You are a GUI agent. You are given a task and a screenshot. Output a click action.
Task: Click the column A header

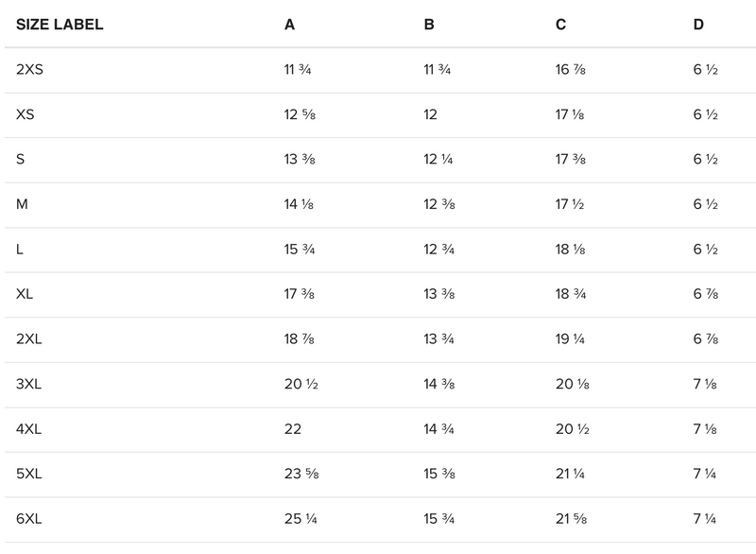pos(289,25)
